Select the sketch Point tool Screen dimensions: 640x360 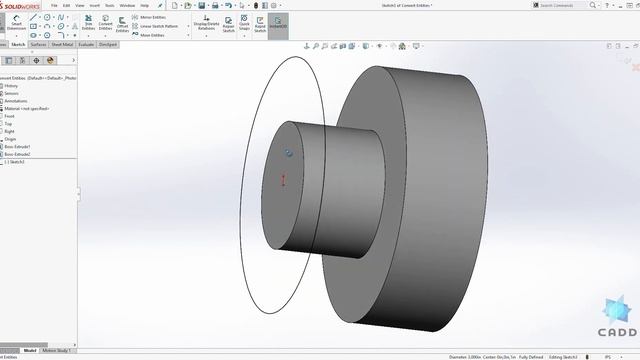click(75, 35)
